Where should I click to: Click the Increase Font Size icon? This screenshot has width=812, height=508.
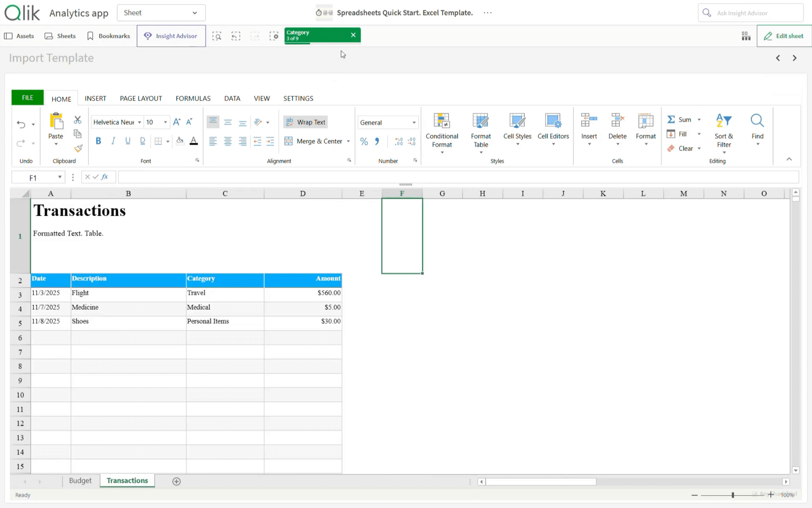pos(177,122)
